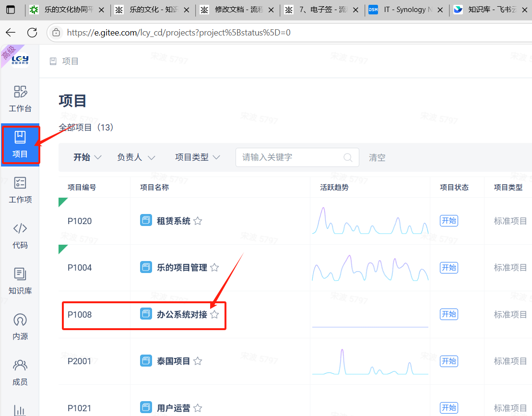Screen dimensions: 532x416
Task: Open the 工作台 workbench sidebar icon
Action: click(x=20, y=98)
